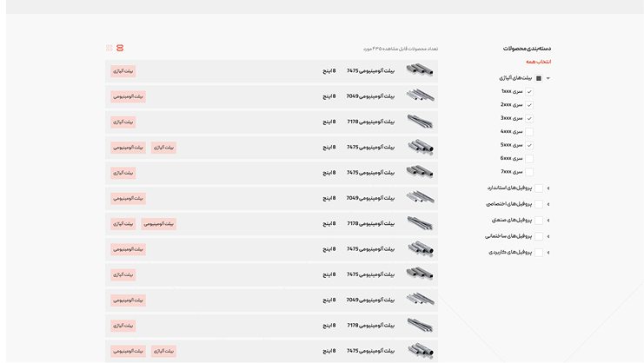Click the 'دسته‌بندی محصولات' sidebar heading

(x=527, y=49)
